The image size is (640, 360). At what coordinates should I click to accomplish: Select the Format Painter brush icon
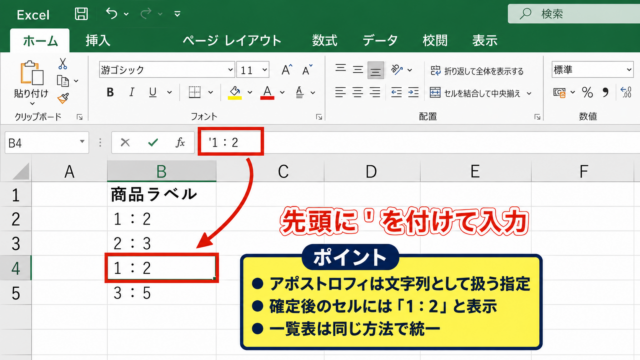pyautogui.click(x=63, y=98)
